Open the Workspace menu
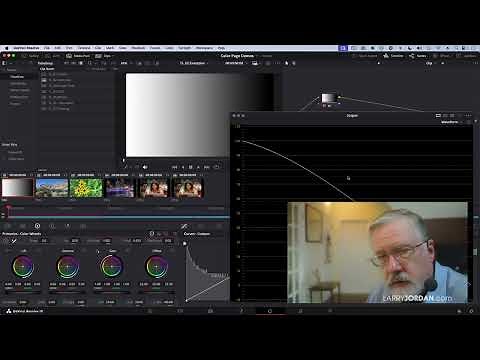480x360 pixels. point(204,48)
